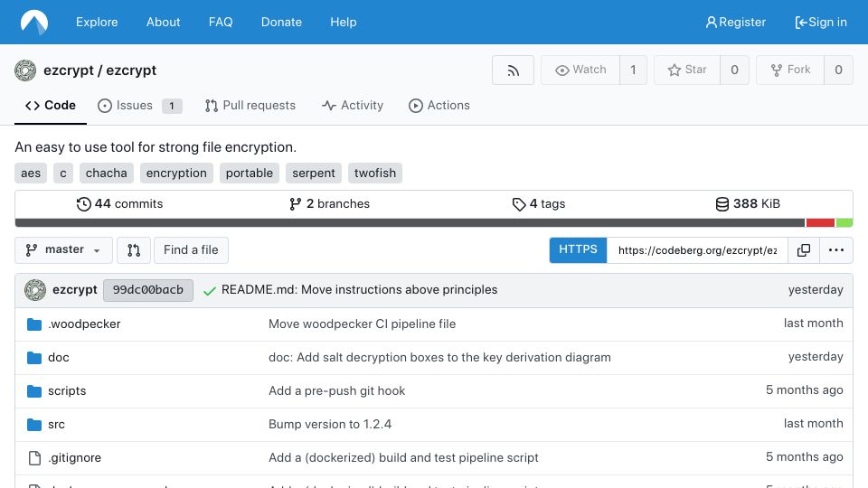The width and height of the screenshot is (868, 488).
Task: Open the three-dot clone options menu
Action: coord(835,250)
